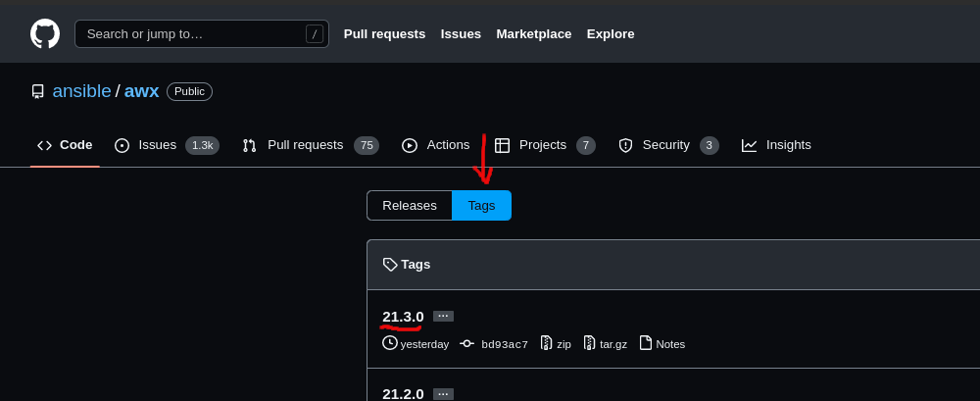The image size is (980, 401).
Task: Expand the 21.3.0 ellipsis details
Action: pos(443,316)
